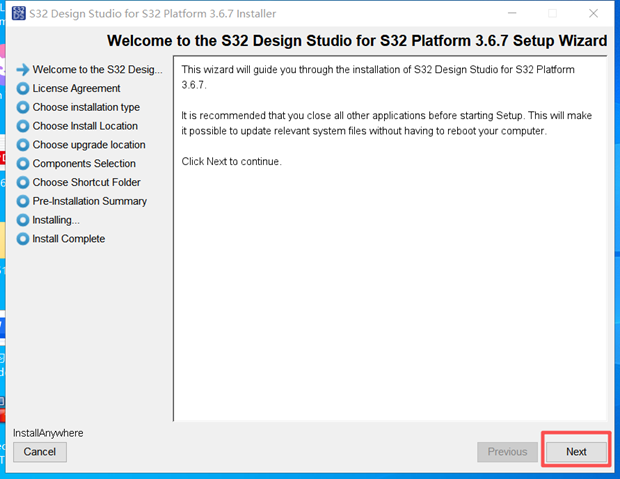The width and height of the screenshot is (620, 479).
Task: Select the 'Welcome to the S32 Desig...' step label
Action: coord(97,70)
